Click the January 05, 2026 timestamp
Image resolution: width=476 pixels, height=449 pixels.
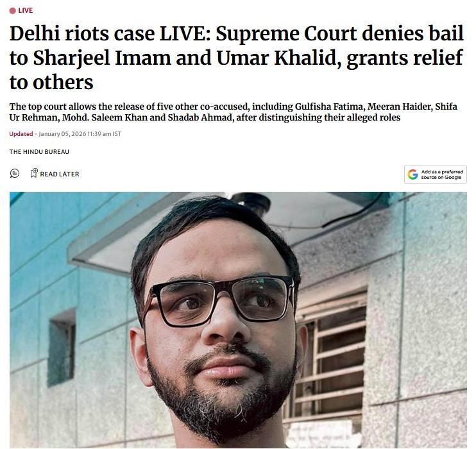[62, 134]
